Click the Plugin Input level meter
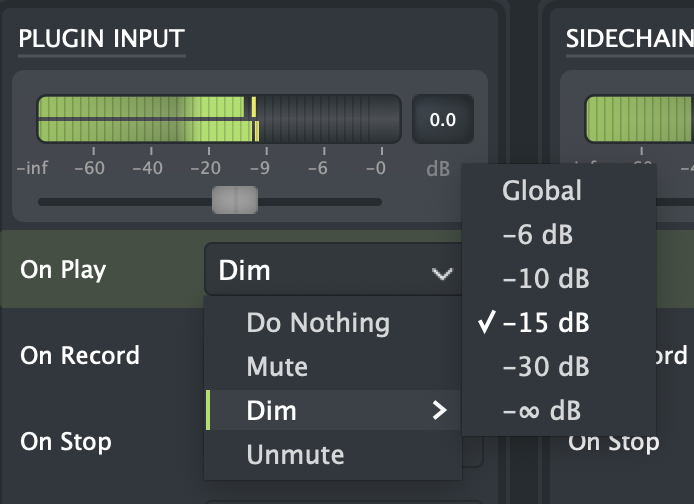 click(x=218, y=119)
